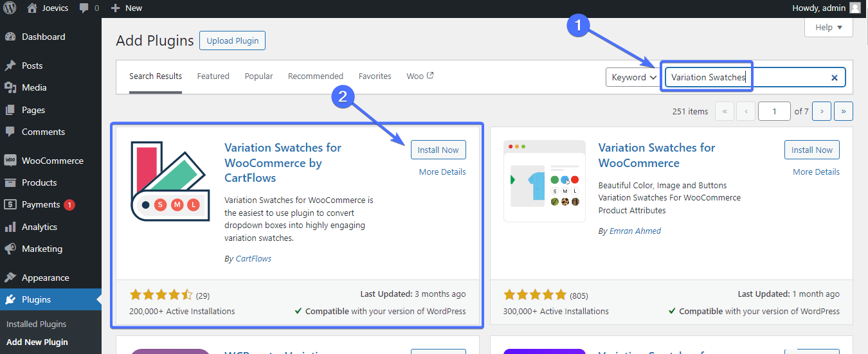
Task: Click the Dashboard gauge icon
Action: (x=10, y=37)
